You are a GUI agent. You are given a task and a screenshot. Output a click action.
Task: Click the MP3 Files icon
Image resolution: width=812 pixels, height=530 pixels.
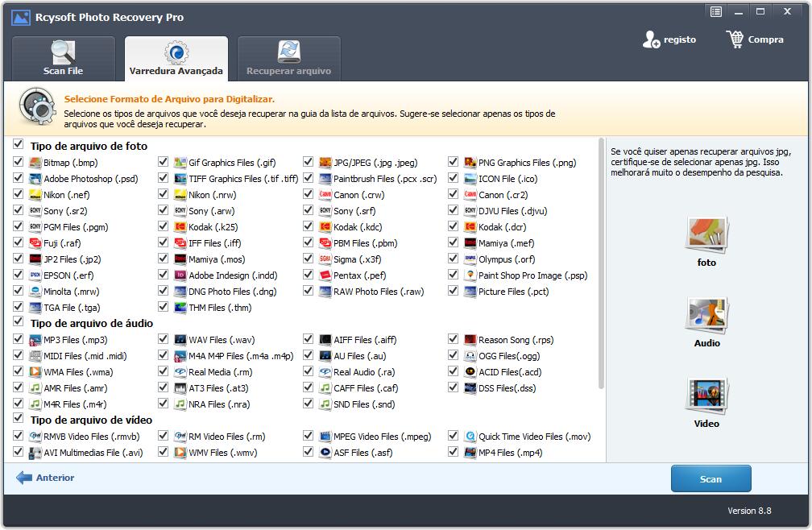(x=35, y=340)
